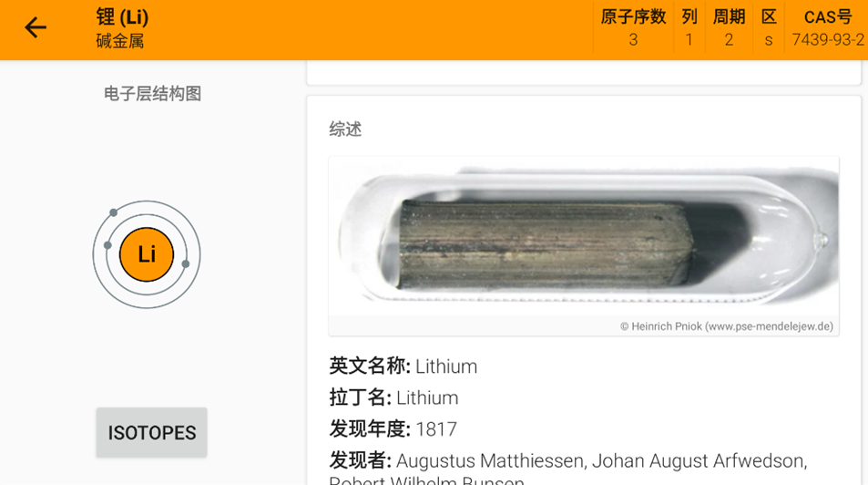Click the 碱金属 category subtitle
This screenshot has width=868, height=485.
119,41
